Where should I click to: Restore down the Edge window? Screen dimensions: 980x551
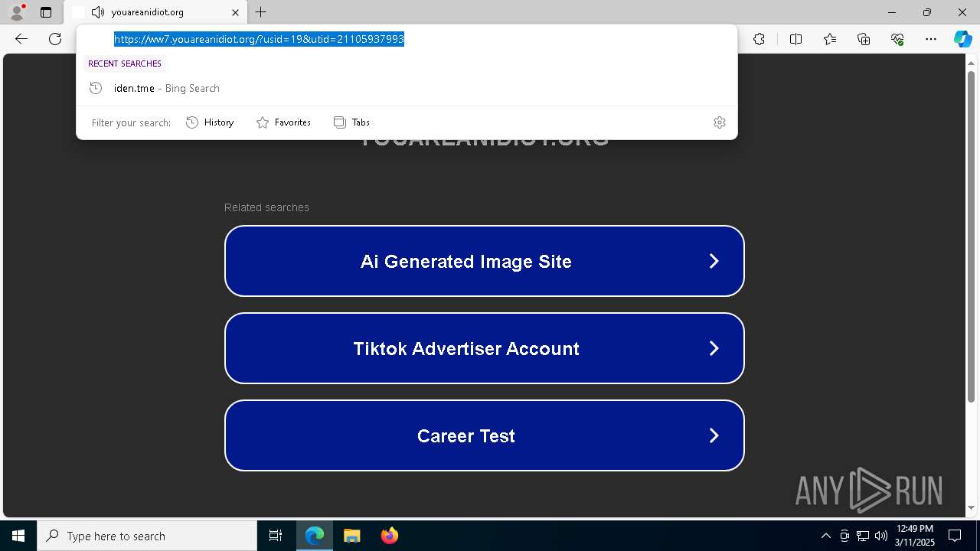pyautogui.click(x=927, y=12)
